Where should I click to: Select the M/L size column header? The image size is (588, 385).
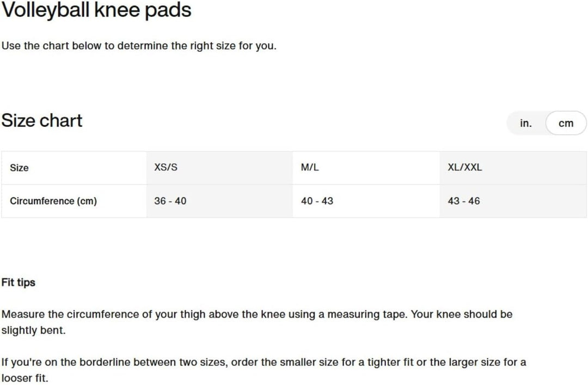[366, 167]
